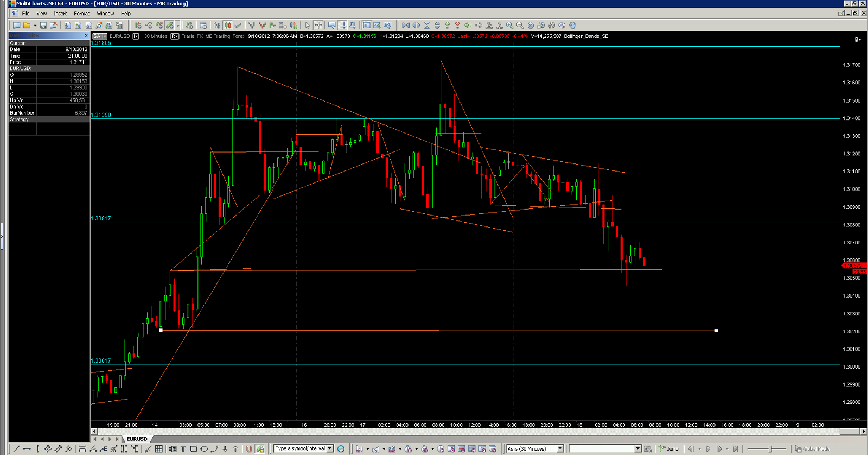Viewport: 868px width, 455px height.
Task: Click the New Workspace icon in toolbar
Action: [16, 25]
